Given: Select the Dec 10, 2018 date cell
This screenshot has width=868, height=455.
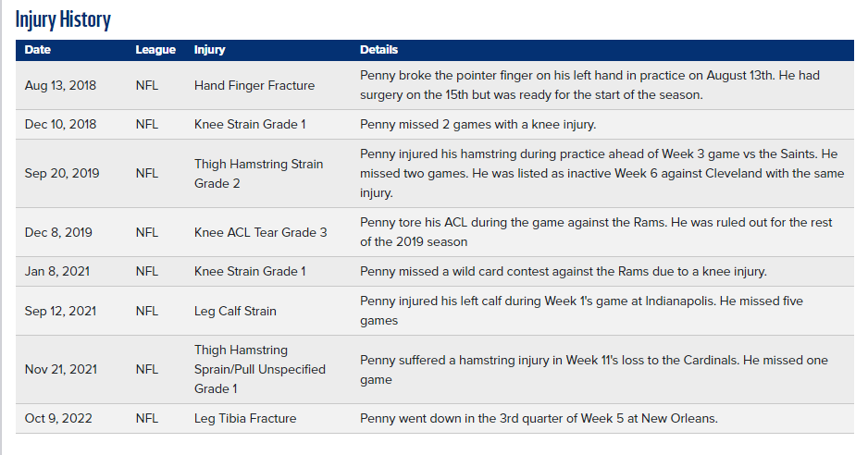Looking at the screenshot, I should [60, 124].
